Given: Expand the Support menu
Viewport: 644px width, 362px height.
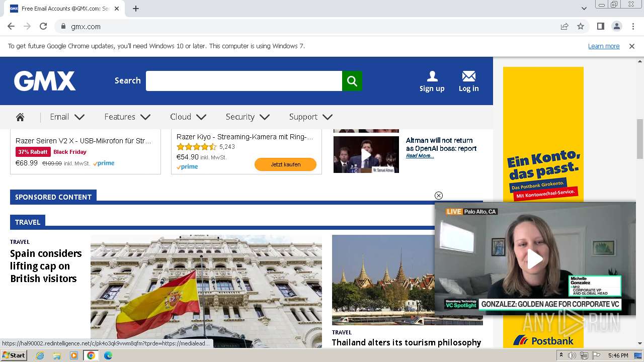Looking at the screenshot, I should (x=311, y=117).
